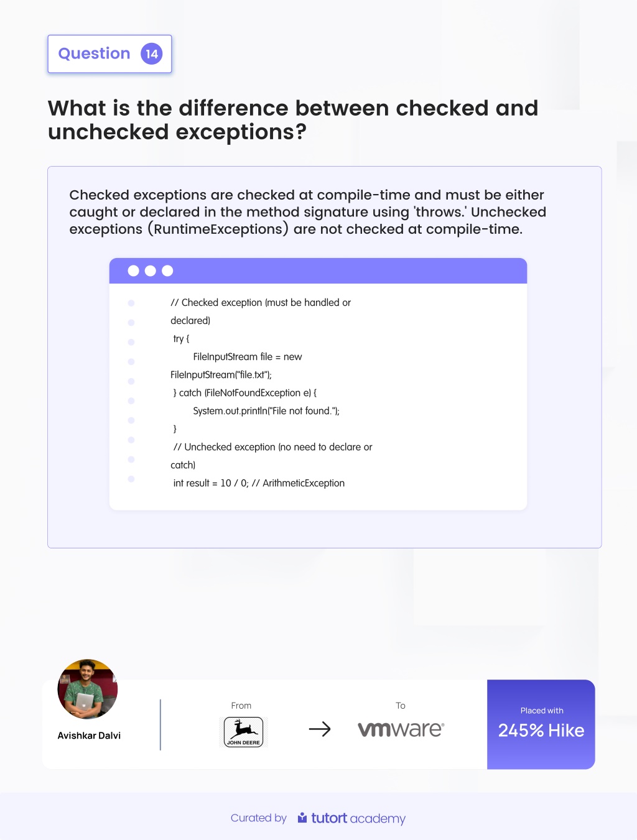This screenshot has width=637, height=840.
Task: Click the catch FileNotFoundException code line
Action: [245, 393]
